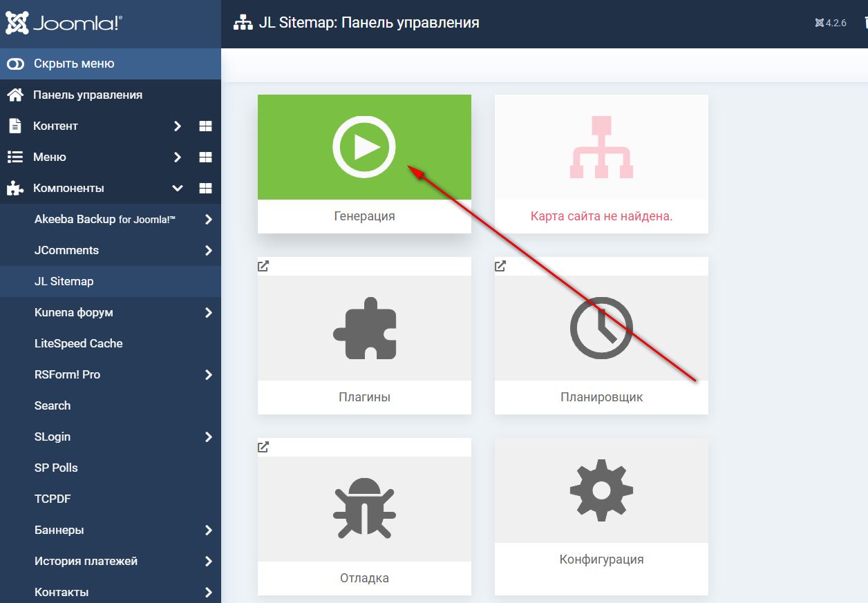Screen dimensions: 868x603
Task: Click the pink sitemap tree icon
Action: (x=601, y=147)
